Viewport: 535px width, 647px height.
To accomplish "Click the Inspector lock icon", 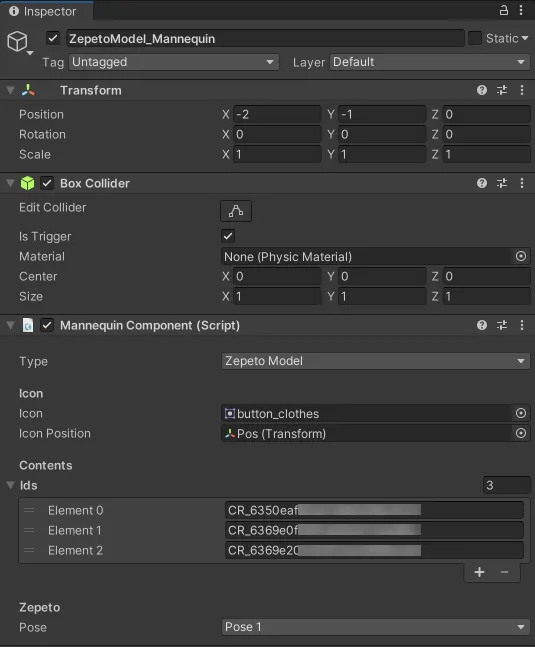I will click(504, 10).
